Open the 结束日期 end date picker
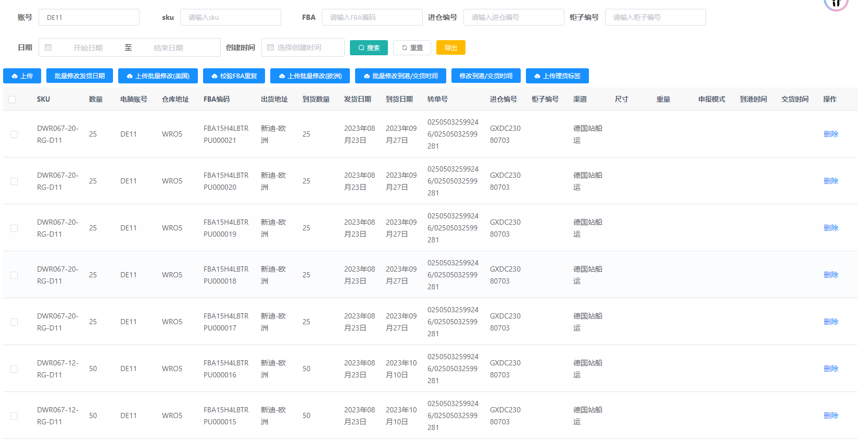Screen dimensions: 868x441 tap(168, 48)
